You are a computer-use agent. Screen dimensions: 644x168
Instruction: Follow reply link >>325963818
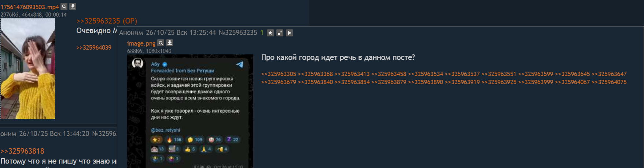(22, 151)
